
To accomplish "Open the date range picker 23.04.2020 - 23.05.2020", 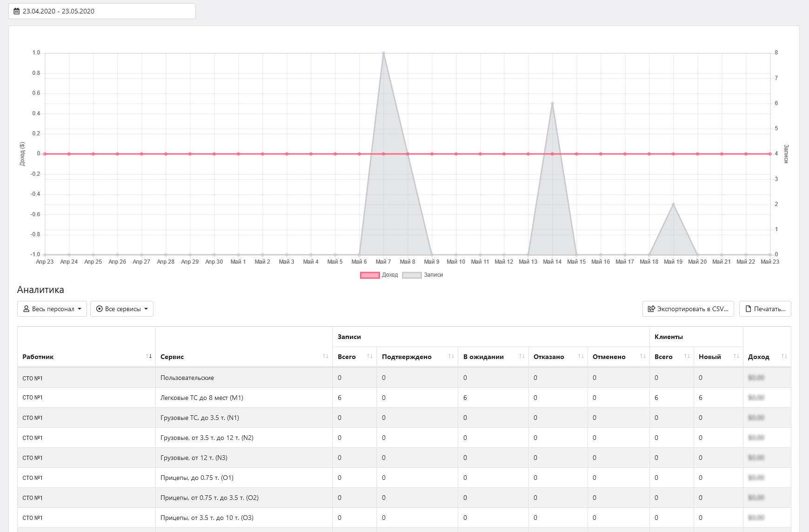I will 102,11.
